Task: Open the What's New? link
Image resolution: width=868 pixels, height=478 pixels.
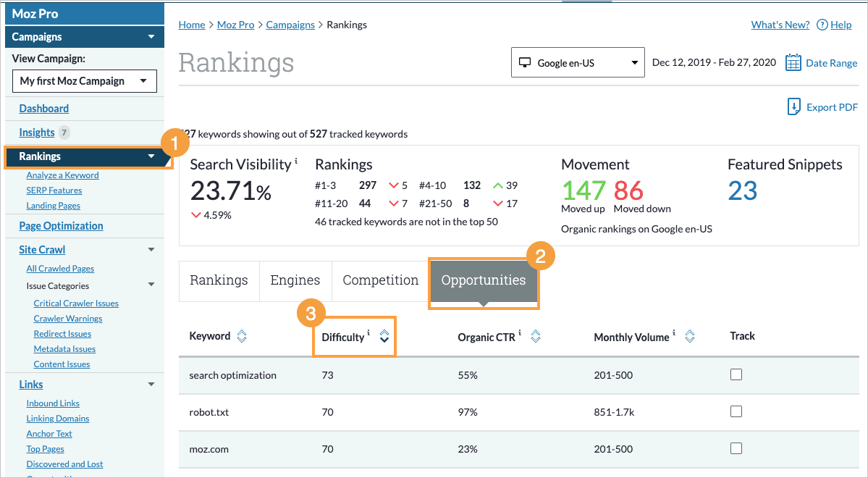Action: pyautogui.click(x=780, y=25)
